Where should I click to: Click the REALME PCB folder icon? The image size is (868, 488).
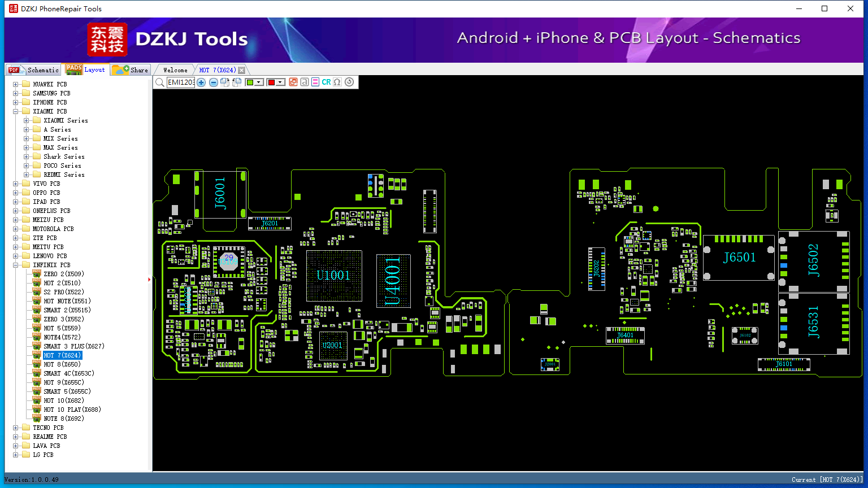coord(26,437)
